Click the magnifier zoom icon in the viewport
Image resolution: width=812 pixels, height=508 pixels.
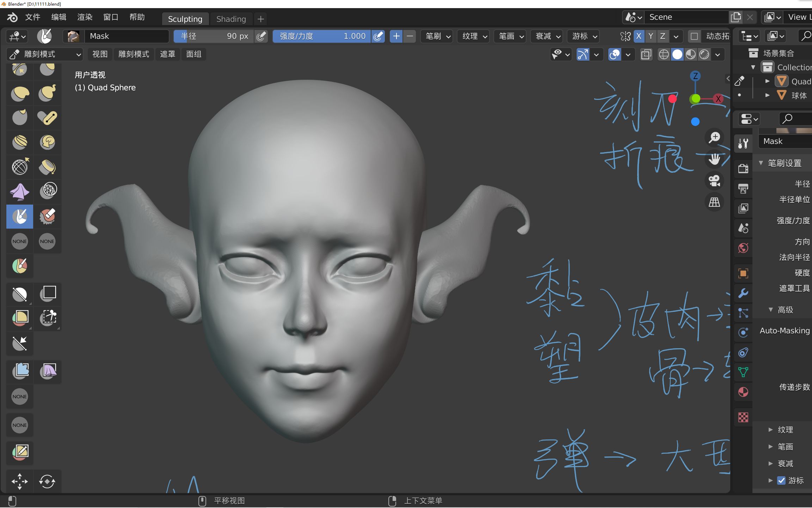click(714, 137)
